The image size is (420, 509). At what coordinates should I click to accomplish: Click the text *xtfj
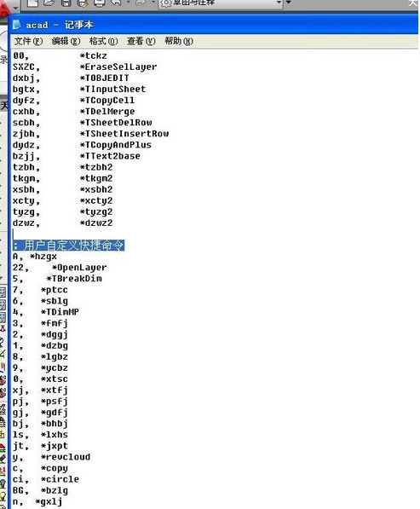pyautogui.click(x=55, y=390)
